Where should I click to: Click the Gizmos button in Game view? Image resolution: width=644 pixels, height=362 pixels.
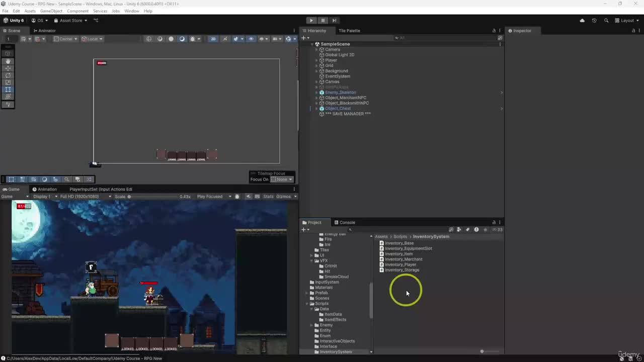[283, 197]
